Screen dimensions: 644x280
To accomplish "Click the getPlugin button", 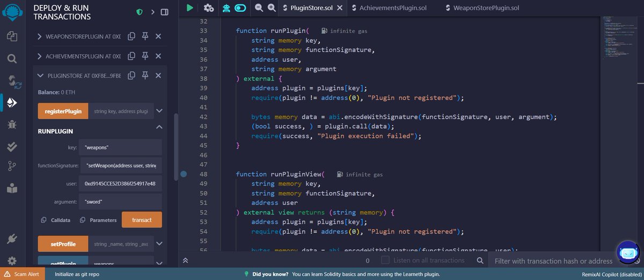I will pyautogui.click(x=62, y=262).
